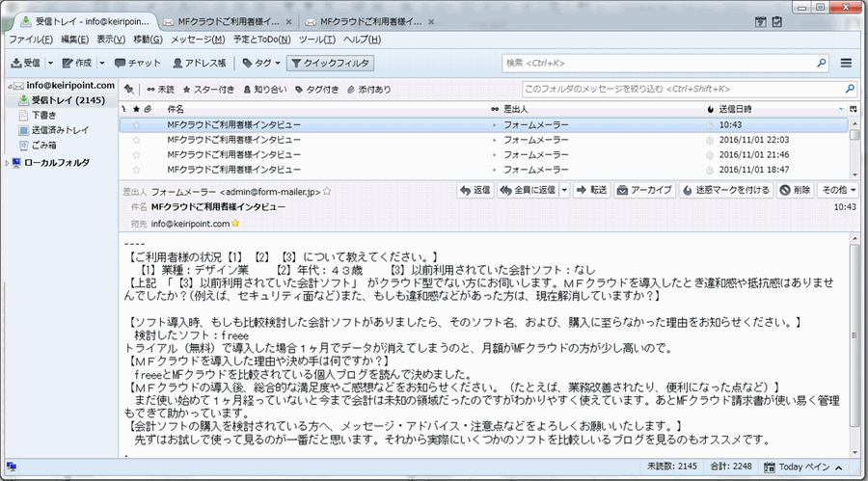
Task: Star the 10:43 message in list
Action: (x=136, y=125)
